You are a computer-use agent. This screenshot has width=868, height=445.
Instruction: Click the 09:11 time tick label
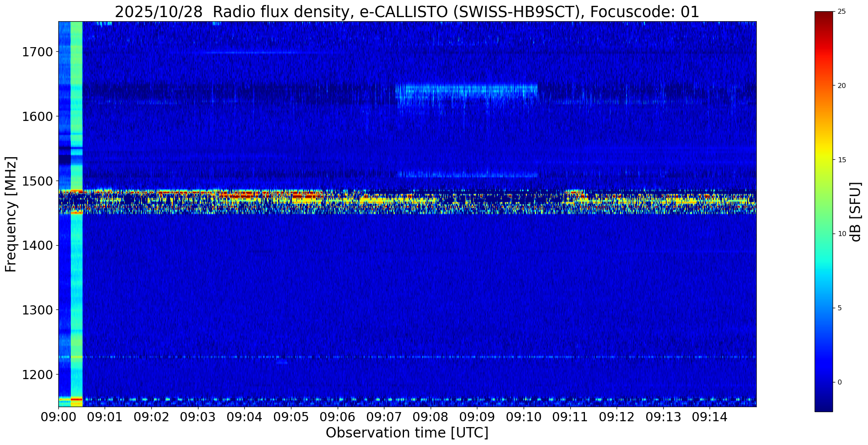[x=570, y=417]
